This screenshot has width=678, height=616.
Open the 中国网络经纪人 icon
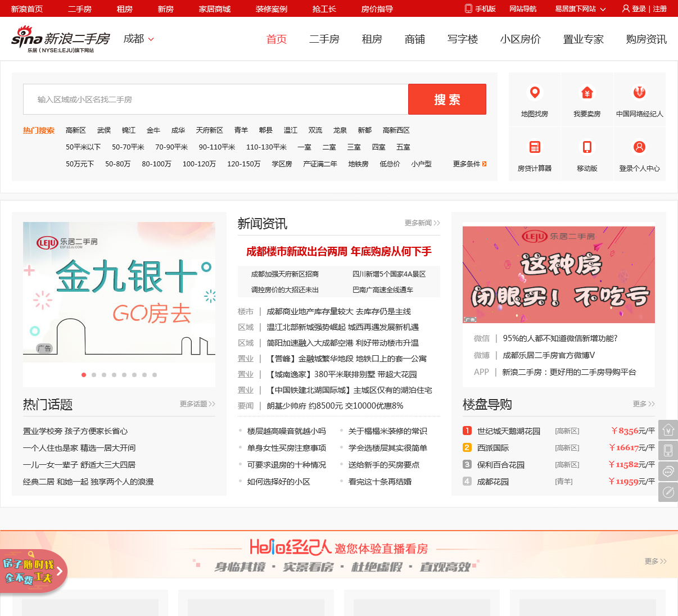click(639, 92)
